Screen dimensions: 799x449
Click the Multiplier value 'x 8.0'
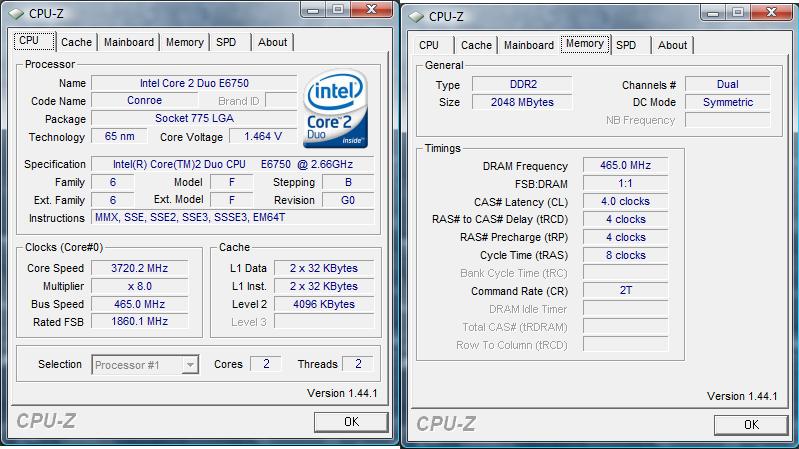[x=140, y=286]
